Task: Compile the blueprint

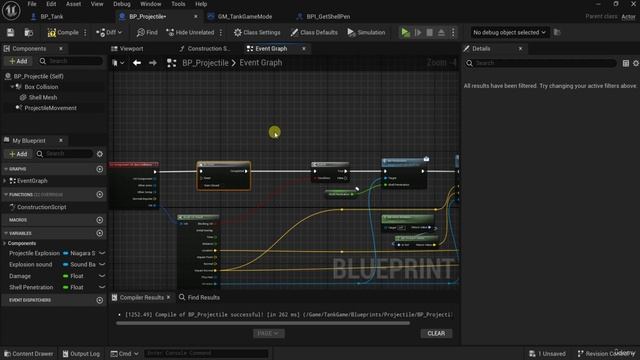Action: 63,32
